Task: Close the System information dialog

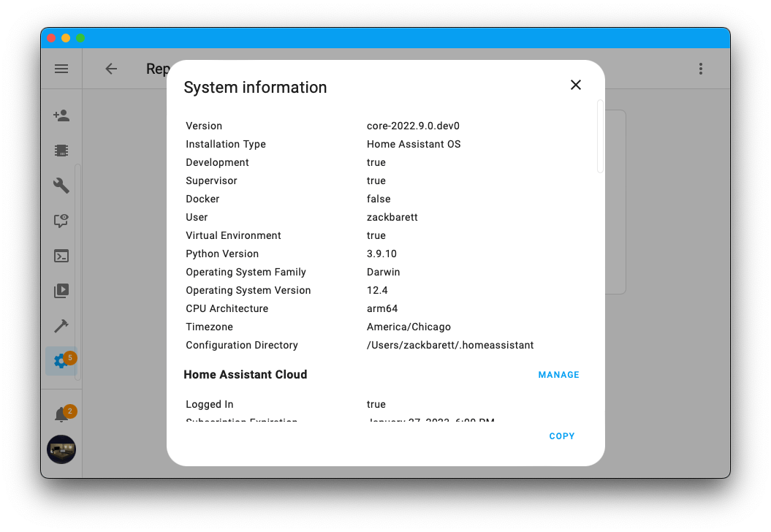Action: click(x=575, y=85)
